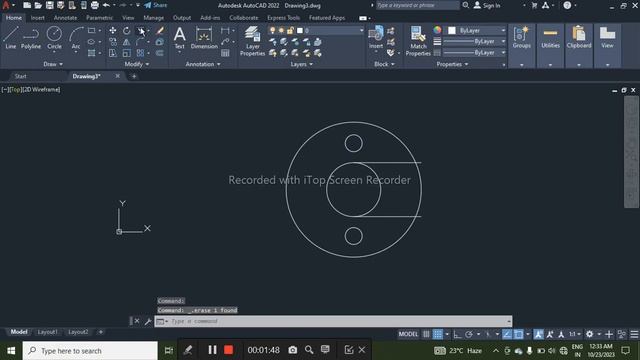Image resolution: width=640 pixels, height=360 pixels.
Task: Select the Circle tool
Action: pos(54,38)
